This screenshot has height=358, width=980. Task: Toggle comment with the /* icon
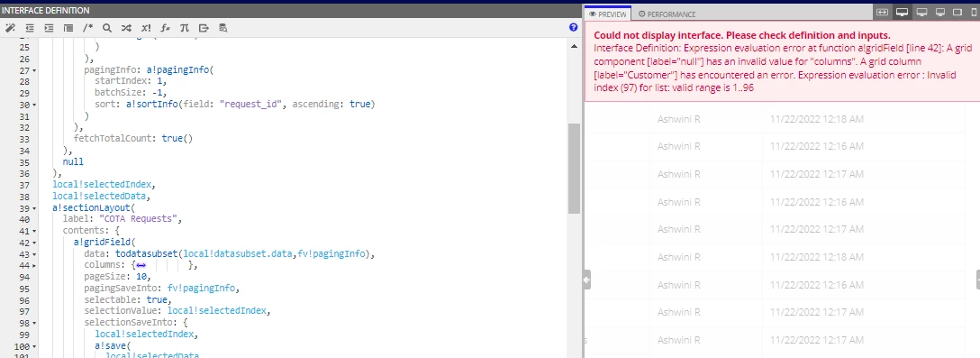tap(87, 28)
